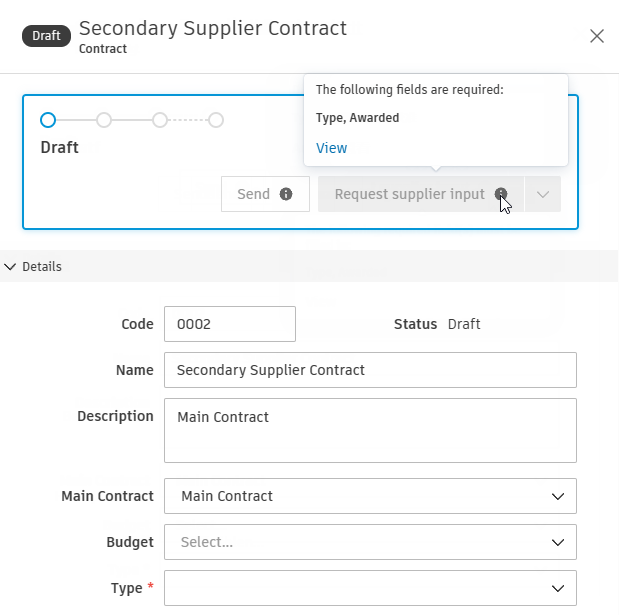Image resolution: width=619 pixels, height=615 pixels.
Task: Open the arrow dropdown next to Request supplier input
Action: point(543,195)
